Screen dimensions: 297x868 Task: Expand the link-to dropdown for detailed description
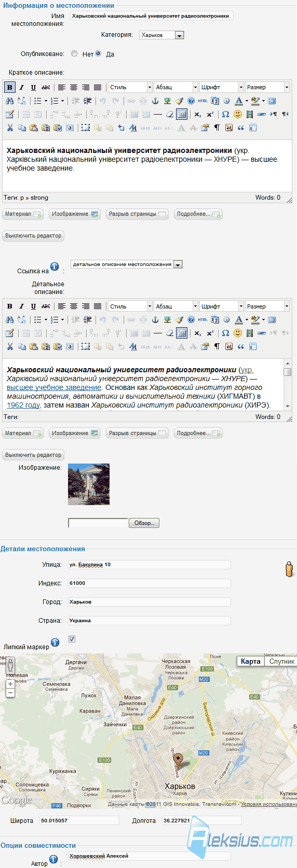127,264
